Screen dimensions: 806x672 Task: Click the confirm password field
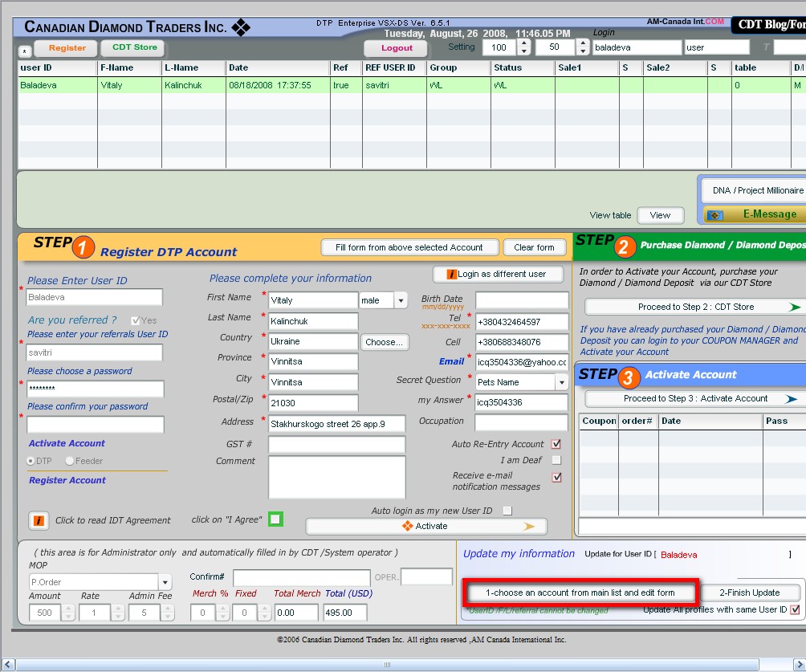[95, 425]
